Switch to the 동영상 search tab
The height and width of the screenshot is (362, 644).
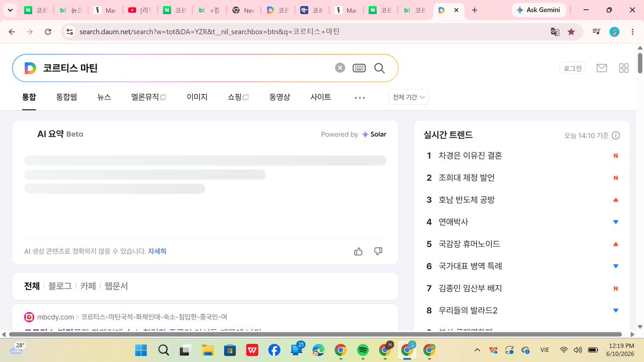point(280,97)
